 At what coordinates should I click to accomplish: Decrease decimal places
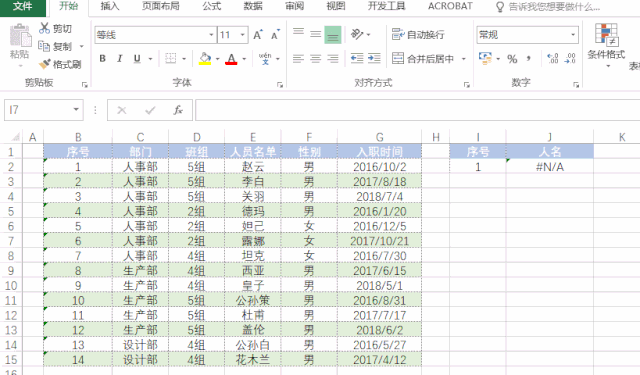pyautogui.click(x=570, y=59)
